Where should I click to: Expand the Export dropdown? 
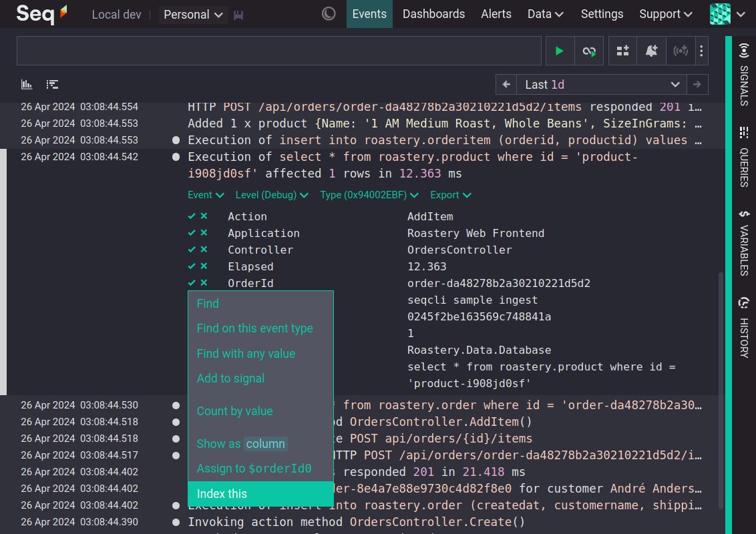450,195
